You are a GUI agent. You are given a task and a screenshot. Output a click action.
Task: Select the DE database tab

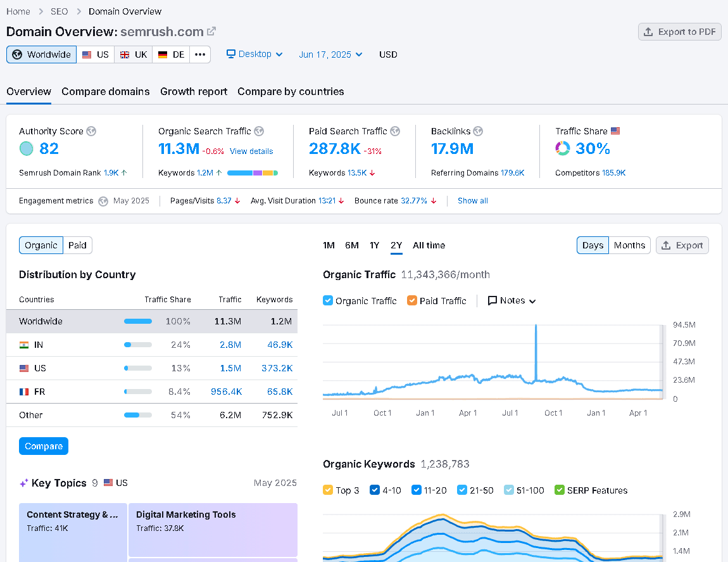171,54
